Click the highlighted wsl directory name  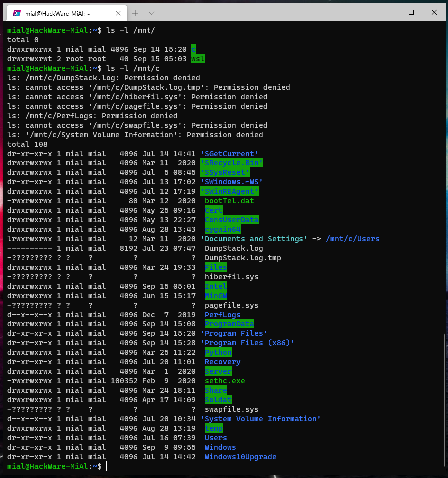pyautogui.click(x=198, y=59)
